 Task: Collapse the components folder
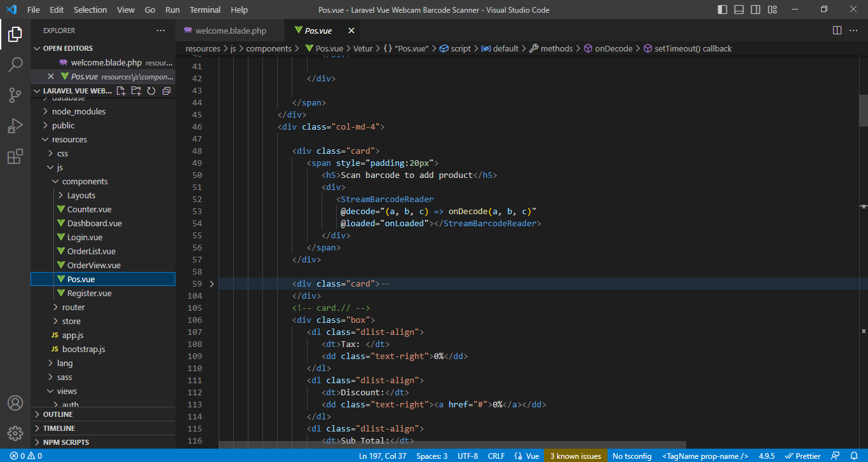pyautogui.click(x=103, y=181)
